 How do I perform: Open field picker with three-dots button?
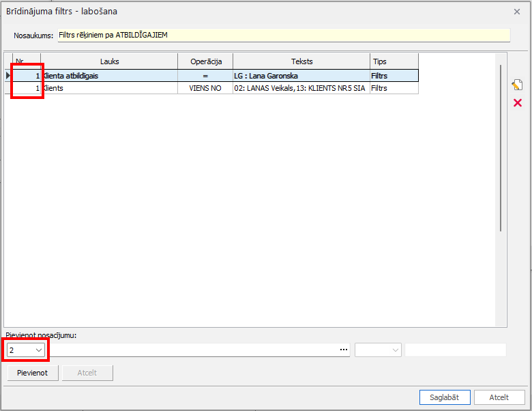[344, 350]
